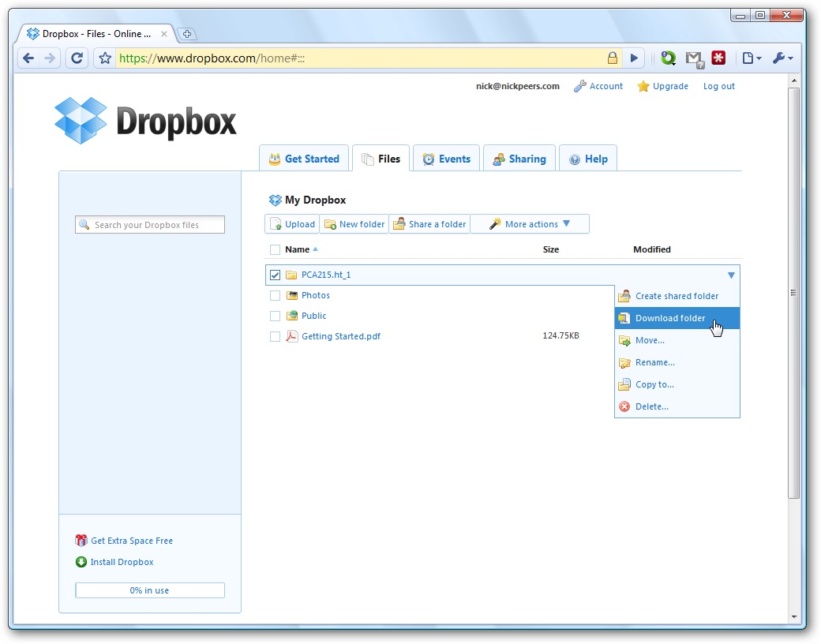Expand the More actions dropdown
Screen dimensions: 821x644
tap(530, 224)
